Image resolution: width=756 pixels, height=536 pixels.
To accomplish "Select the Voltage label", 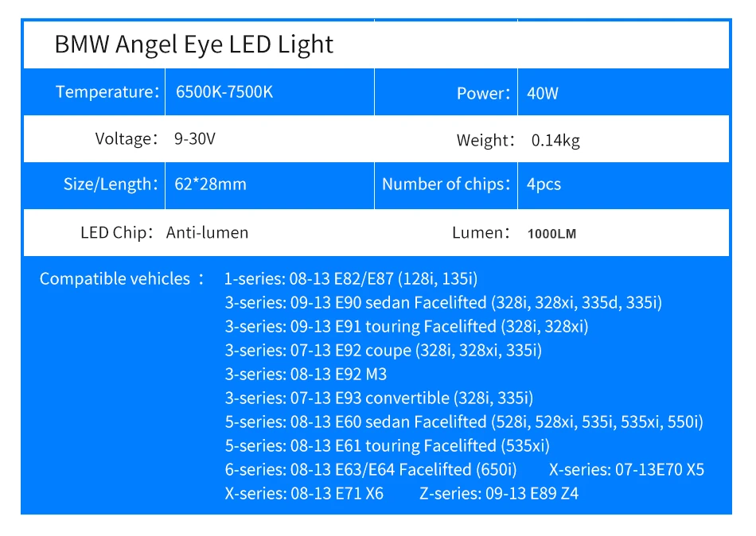I will (127, 139).
